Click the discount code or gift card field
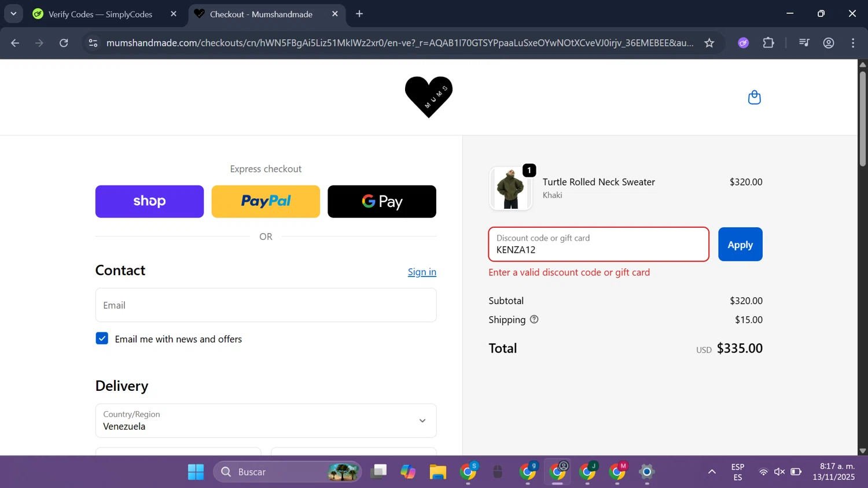This screenshot has width=868, height=488. [598, 244]
